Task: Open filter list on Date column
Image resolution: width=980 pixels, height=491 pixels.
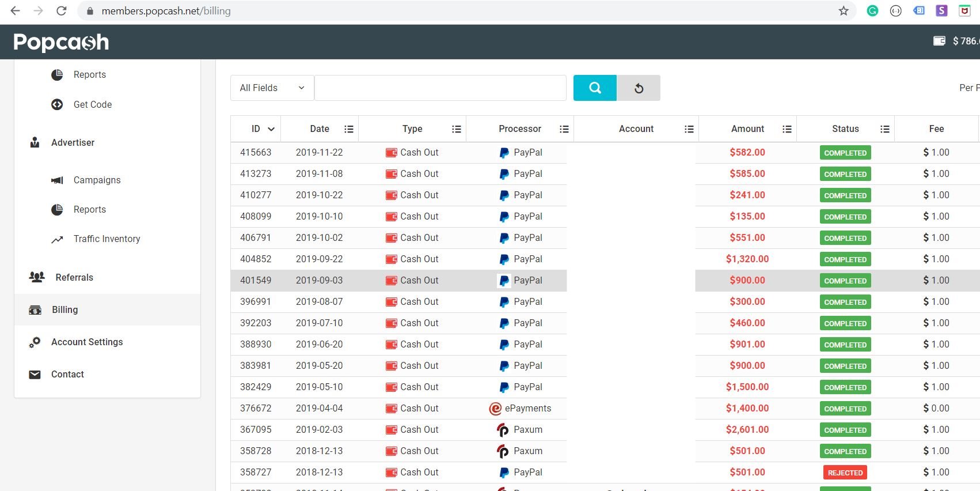Action: tap(349, 129)
